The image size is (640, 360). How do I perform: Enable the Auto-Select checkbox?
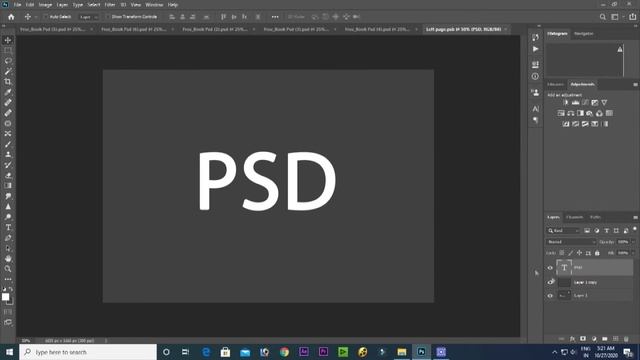46,17
